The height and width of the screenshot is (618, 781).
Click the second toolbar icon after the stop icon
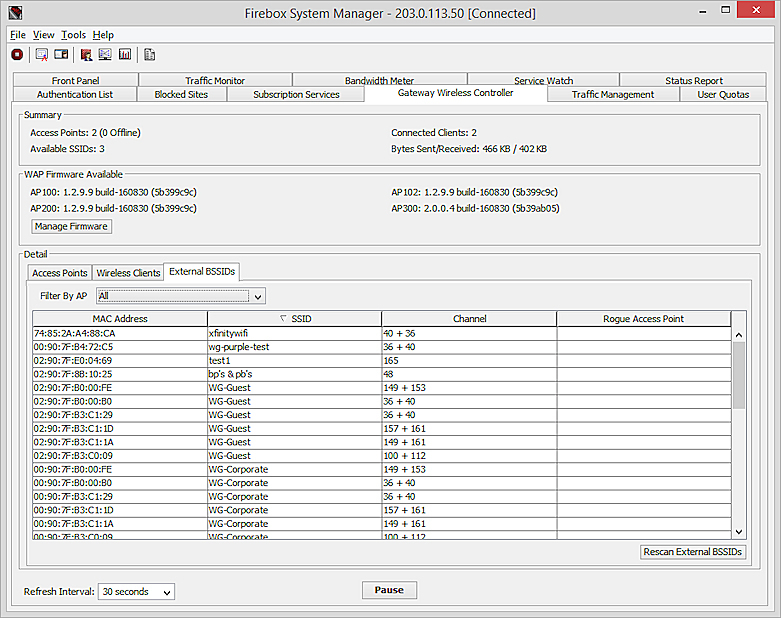pos(42,54)
